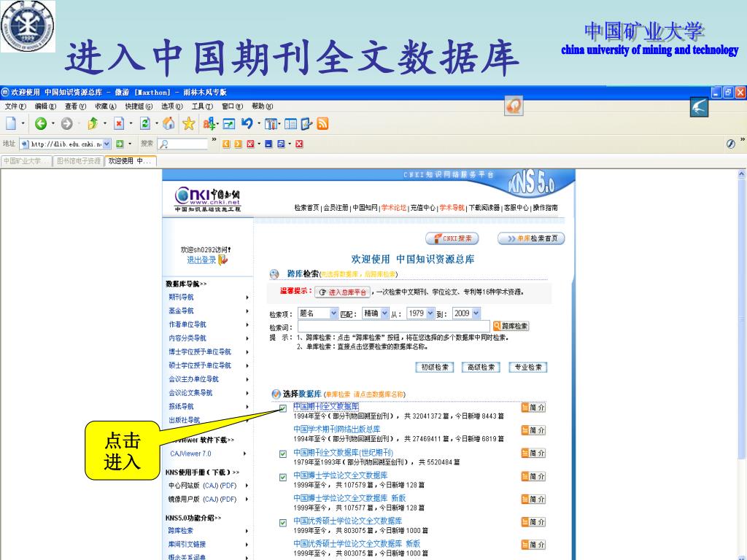Open the start year 1979 dropdown

point(430,314)
